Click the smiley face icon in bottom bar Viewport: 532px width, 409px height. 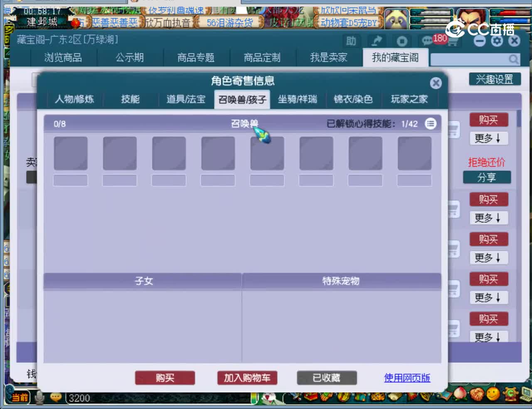(493, 393)
